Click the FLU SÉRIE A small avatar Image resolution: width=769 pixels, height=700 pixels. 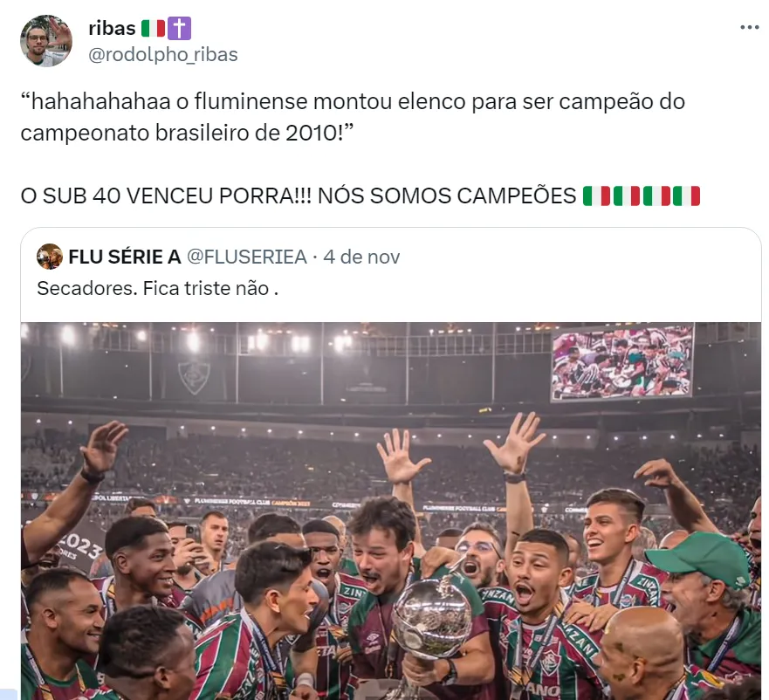click(x=50, y=257)
